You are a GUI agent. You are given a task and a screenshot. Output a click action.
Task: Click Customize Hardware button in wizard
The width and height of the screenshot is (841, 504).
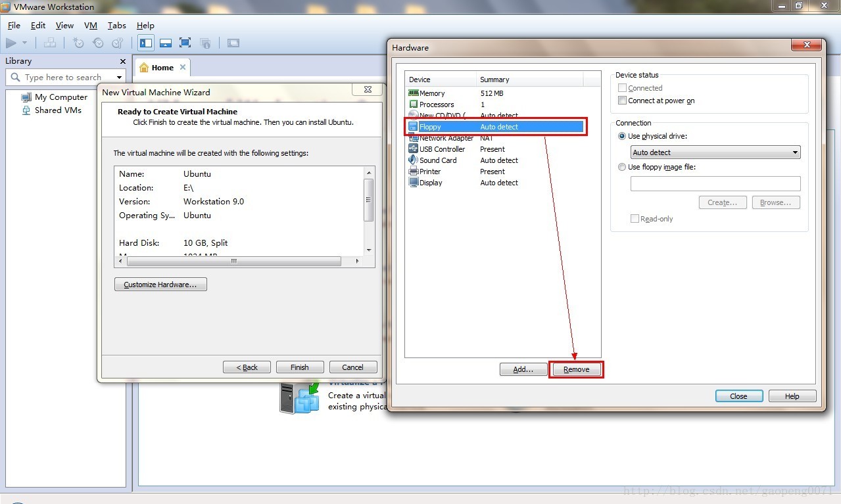pos(160,285)
